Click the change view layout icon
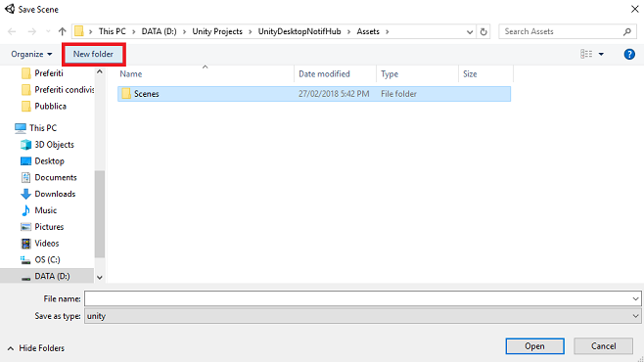The image size is (644, 362). (586, 54)
